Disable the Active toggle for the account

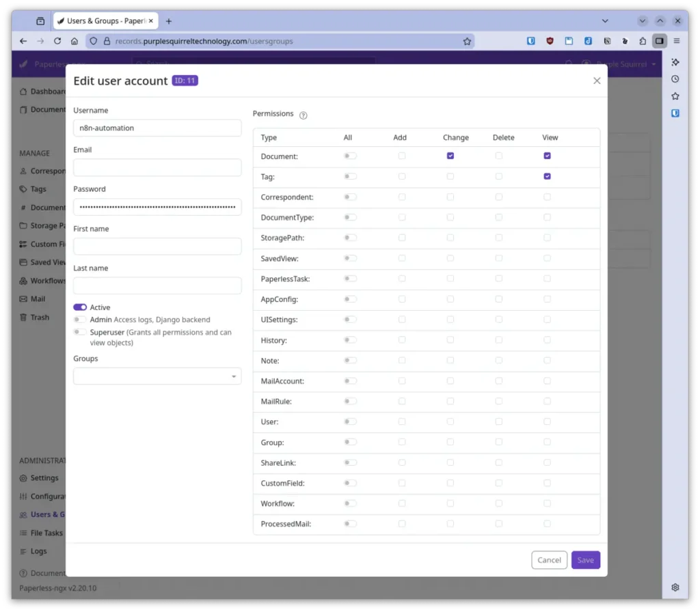tap(80, 307)
